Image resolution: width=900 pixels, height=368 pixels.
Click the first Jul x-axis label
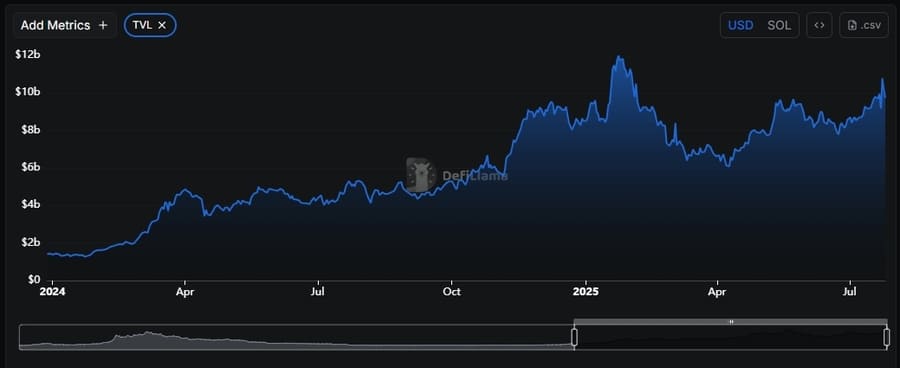(x=318, y=292)
